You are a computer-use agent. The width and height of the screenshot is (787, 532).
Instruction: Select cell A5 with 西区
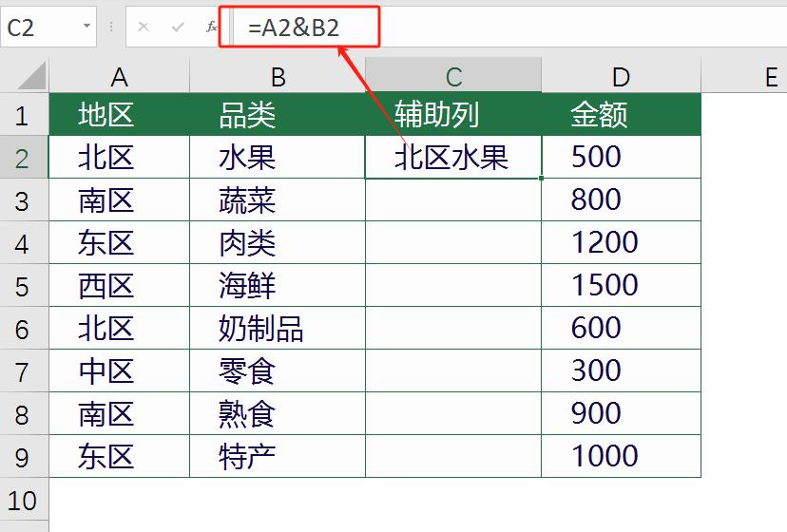tap(119, 286)
